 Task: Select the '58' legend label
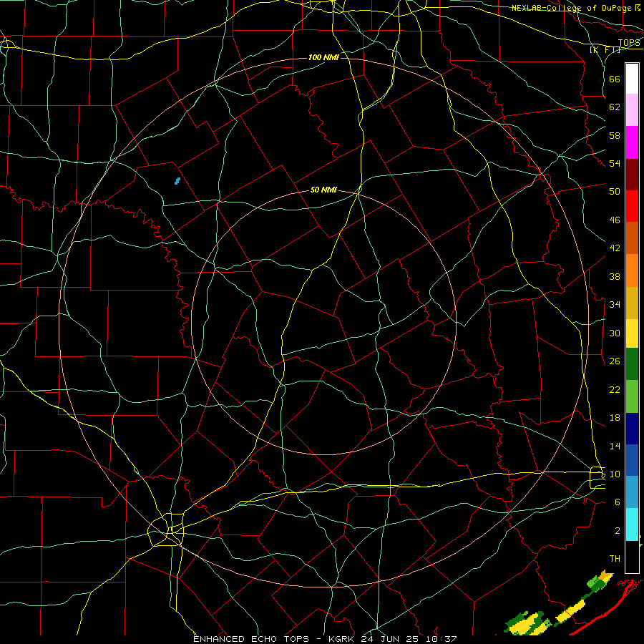pos(615,135)
